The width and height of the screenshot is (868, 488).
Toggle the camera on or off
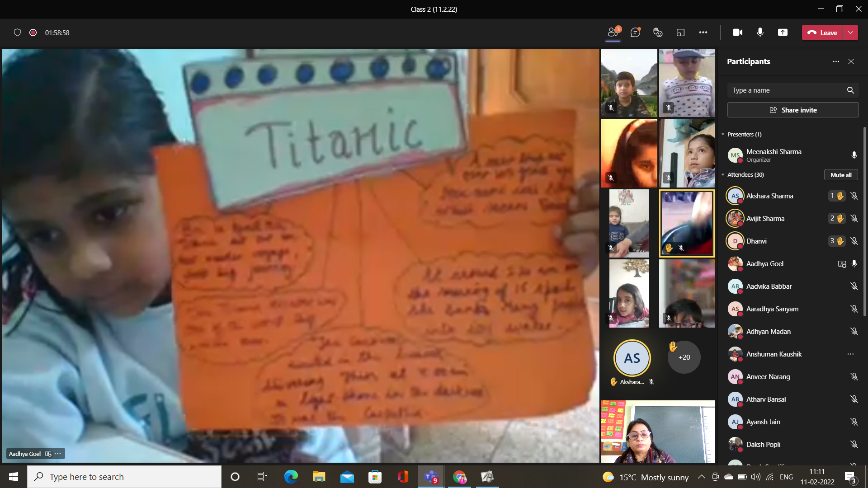point(737,33)
